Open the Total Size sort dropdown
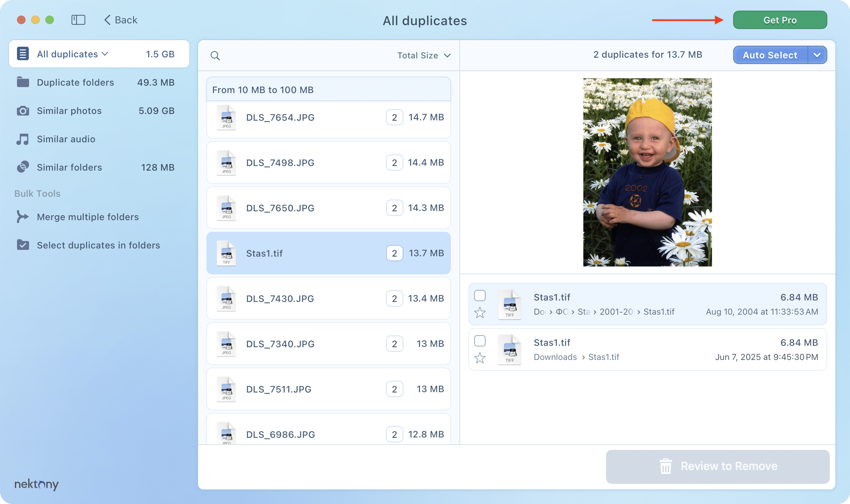The height and width of the screenshot is (504, 850). [424, 56]
